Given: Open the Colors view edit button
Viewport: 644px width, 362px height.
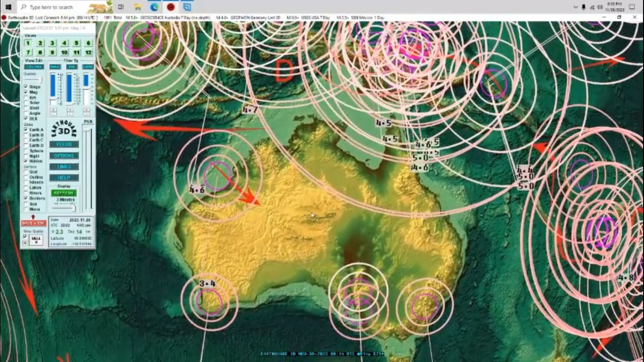Looking at the screenshot, I should [34, 66].
